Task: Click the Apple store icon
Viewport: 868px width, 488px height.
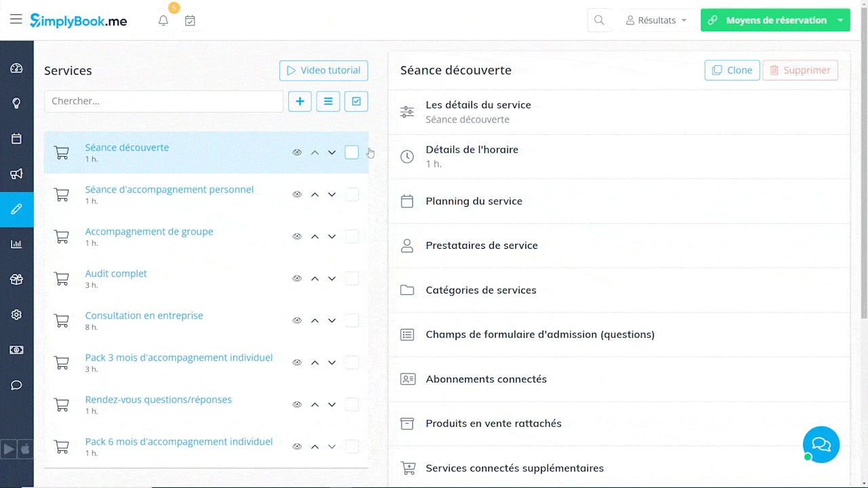Action: point(25,449)
